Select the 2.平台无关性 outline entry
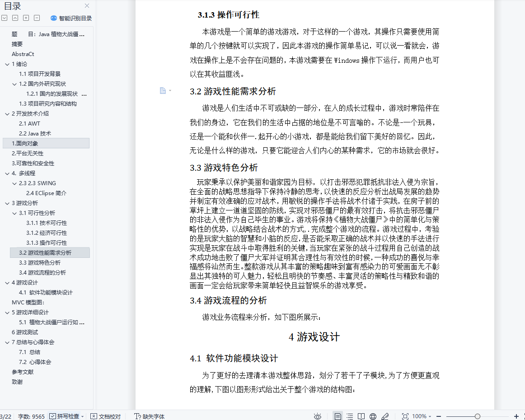This screenshot has width=525, height=420. (x=28, y=153)
